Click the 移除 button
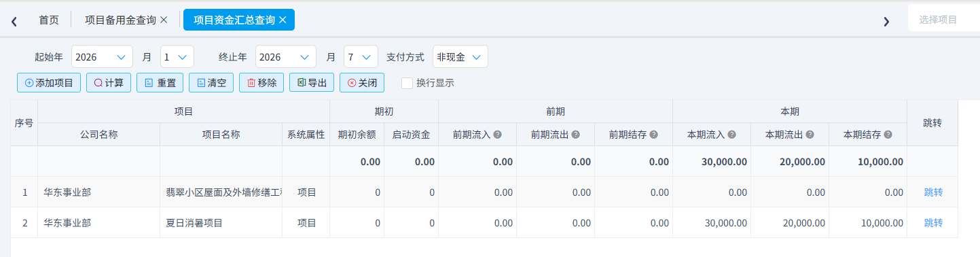Screen dimensions: 980x257 coord(261,83)
